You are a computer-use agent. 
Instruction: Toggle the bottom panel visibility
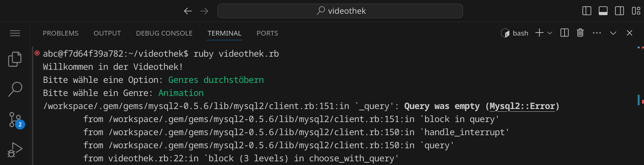(603, 11)
